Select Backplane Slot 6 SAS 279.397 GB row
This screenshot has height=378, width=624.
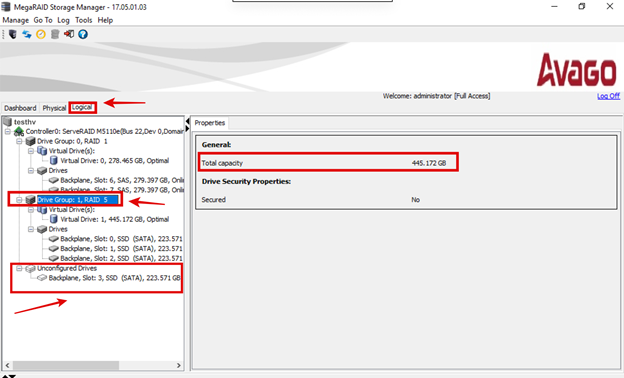point(121,180)
